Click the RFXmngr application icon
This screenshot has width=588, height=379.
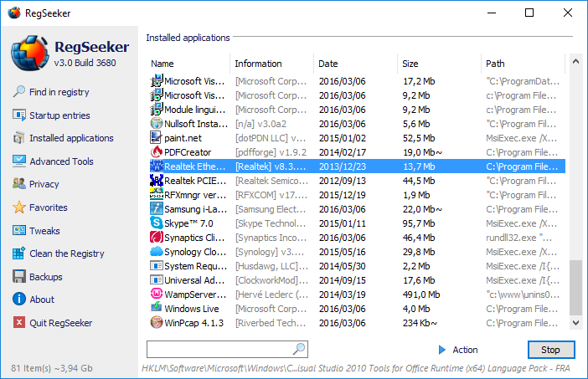[156, 195]
